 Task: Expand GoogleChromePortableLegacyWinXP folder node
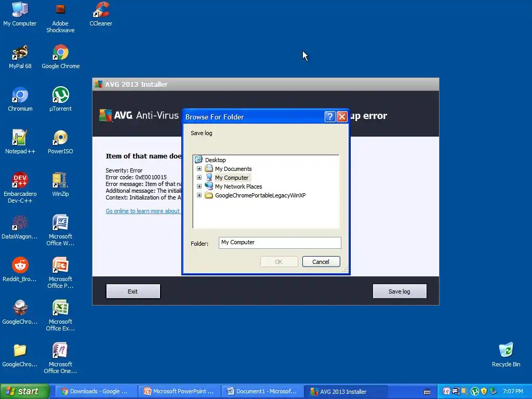(x=199, y=195)
